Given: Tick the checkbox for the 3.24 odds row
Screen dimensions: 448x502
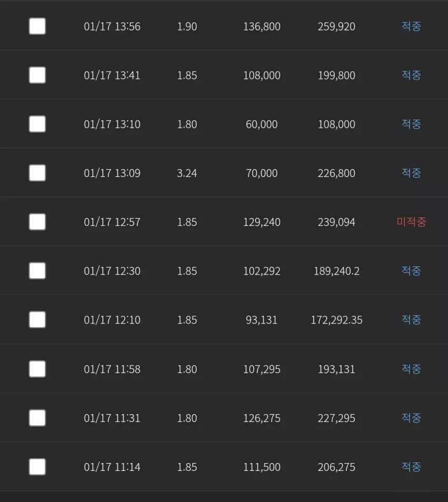Looking at the screenshot, I should point(37,173).
